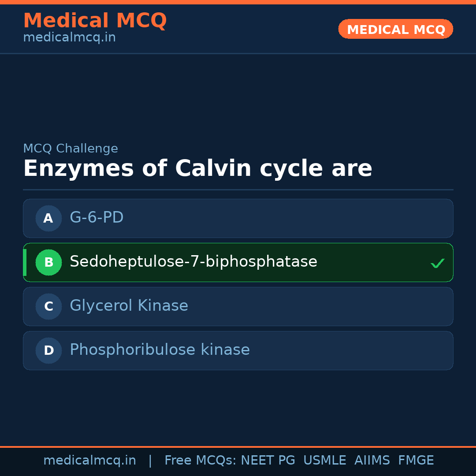Choose the G-6-PD answer text

tap(97, 218)
